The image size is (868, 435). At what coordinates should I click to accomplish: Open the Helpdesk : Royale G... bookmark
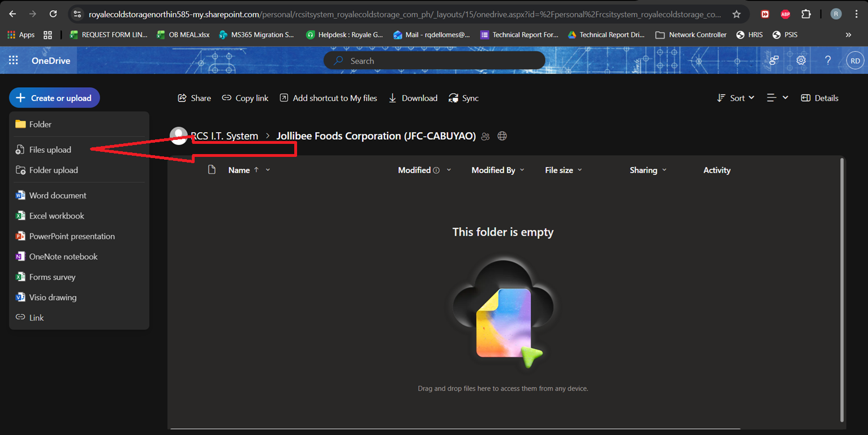(x=344, y=35)
